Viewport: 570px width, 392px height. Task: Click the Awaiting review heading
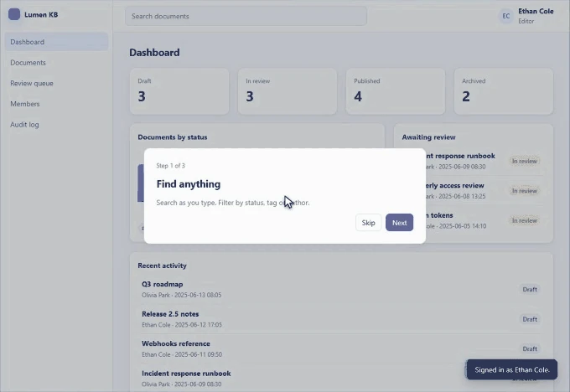click(428, 137)
